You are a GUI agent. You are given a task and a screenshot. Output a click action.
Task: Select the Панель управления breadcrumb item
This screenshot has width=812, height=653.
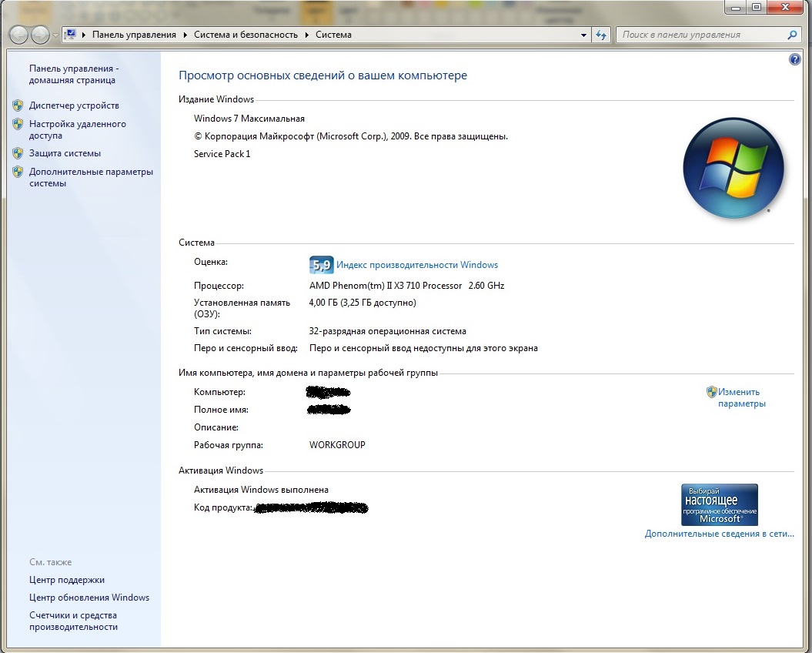click(134, 35)
